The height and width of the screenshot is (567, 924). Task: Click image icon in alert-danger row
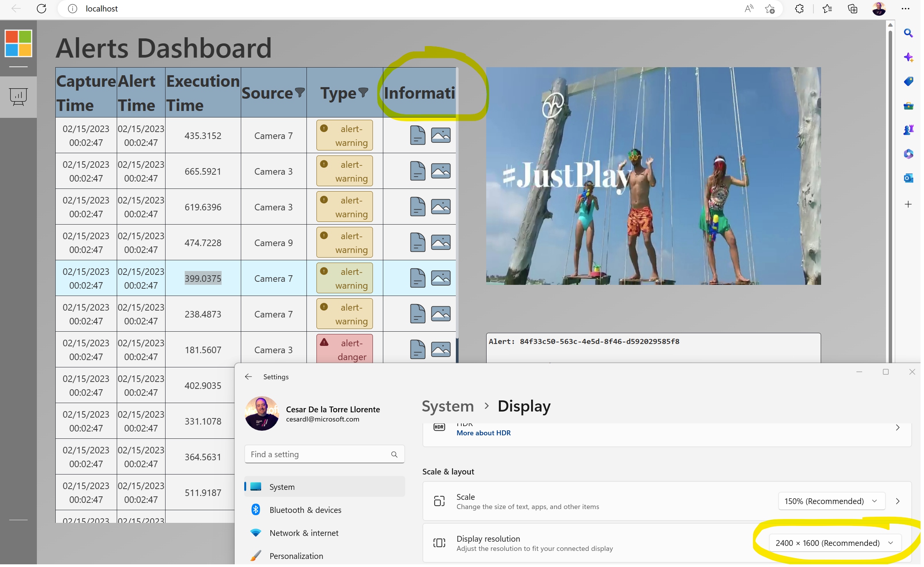(x=440, y=350)
